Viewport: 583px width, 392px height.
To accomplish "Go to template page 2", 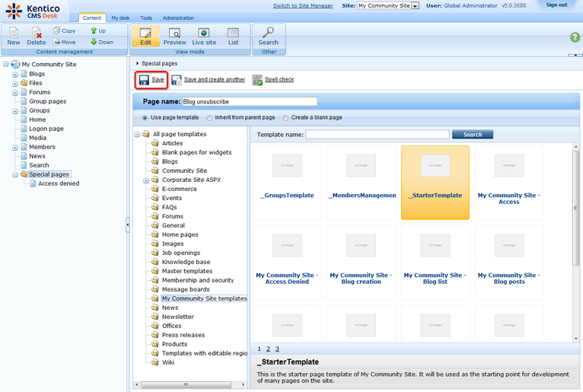I will pyautogui.click(x=268, y=349).
